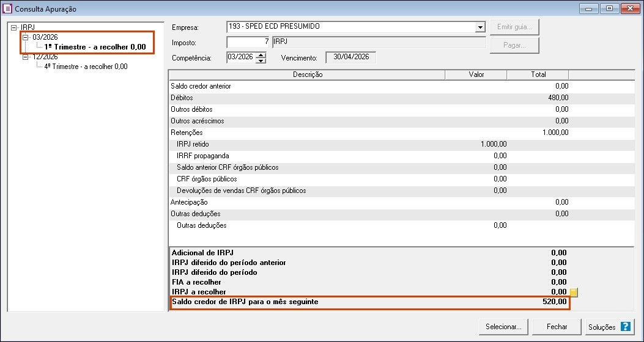
Task: Select 1º Trimestre - a recolher 0,00
Action: (x=95, y=47)
